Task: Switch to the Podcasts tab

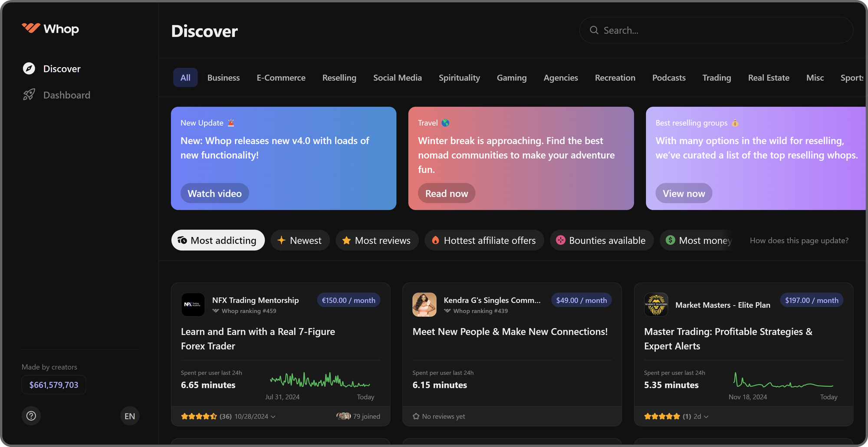Action: [x=669, y=78]
